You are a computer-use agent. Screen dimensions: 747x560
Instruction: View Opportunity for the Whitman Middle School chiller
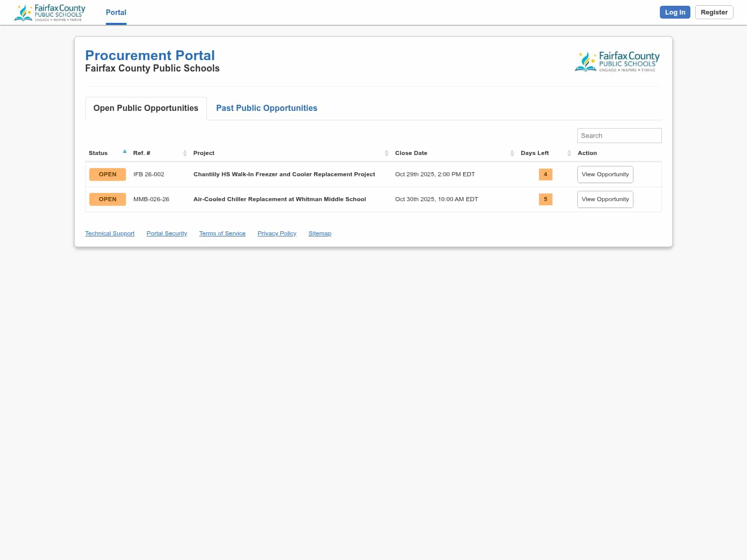pyautogui.click(x=605, y=199)
